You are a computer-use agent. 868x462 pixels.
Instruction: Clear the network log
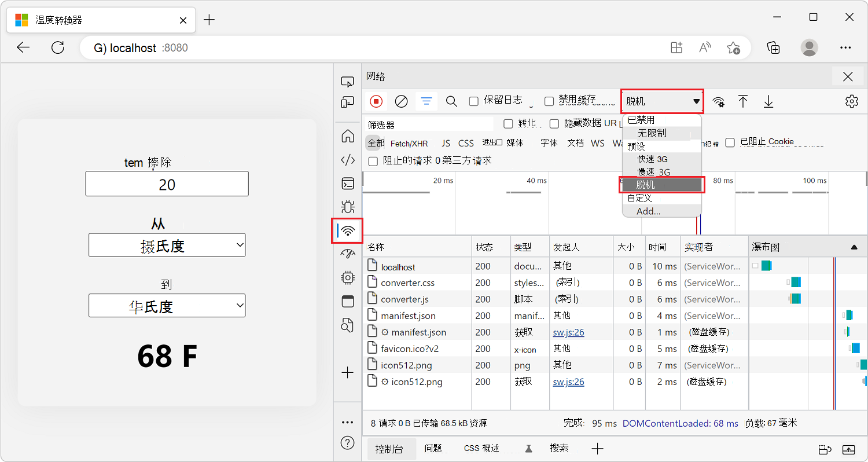tap(401, 101)
